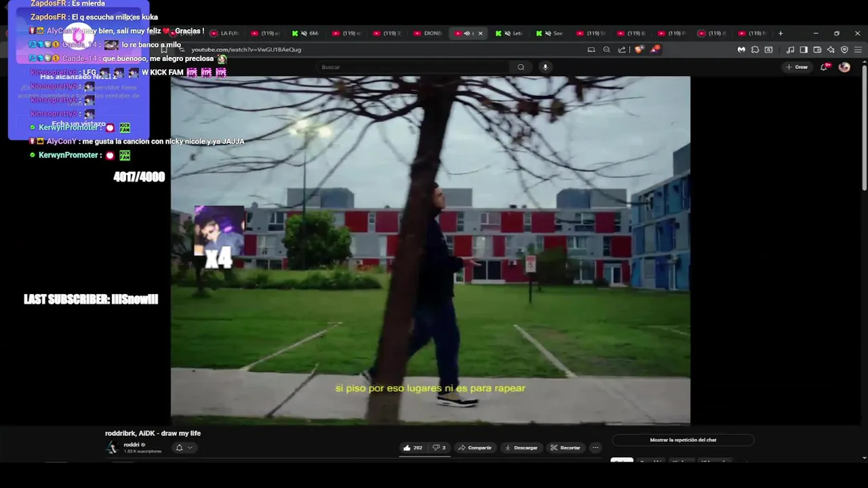Close the active YouTube tab
868x488 pixels.
click(x=481, y=33)
